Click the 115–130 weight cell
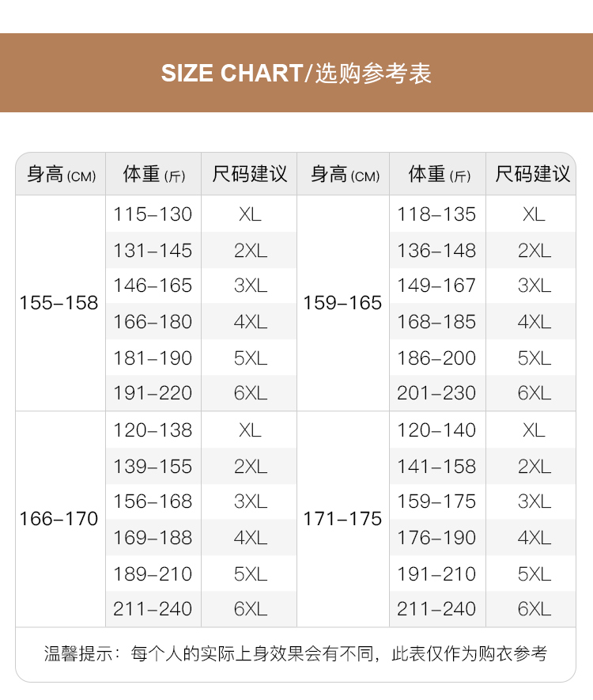This screenshot has width=593, height=700. click(153, 214)
